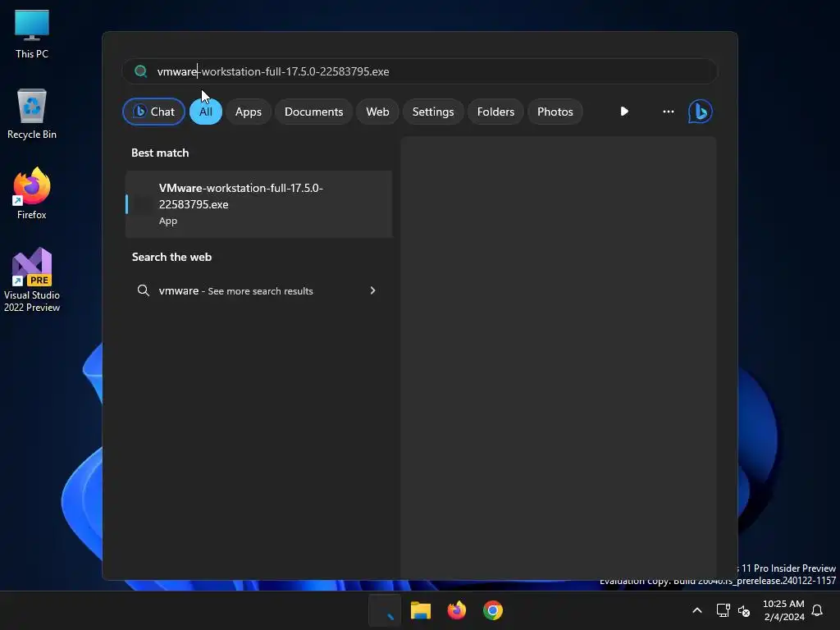Launch Firefox desktop shortcut
The height and width of the screenshot is (630, 840).
point(32,194)
